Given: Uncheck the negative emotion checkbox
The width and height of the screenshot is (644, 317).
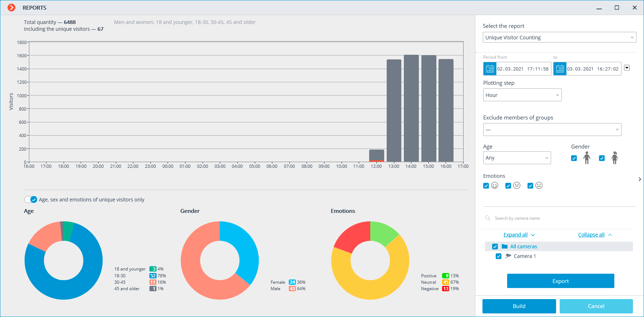Looking at the screenshot, I should click(x=530, y=186).
